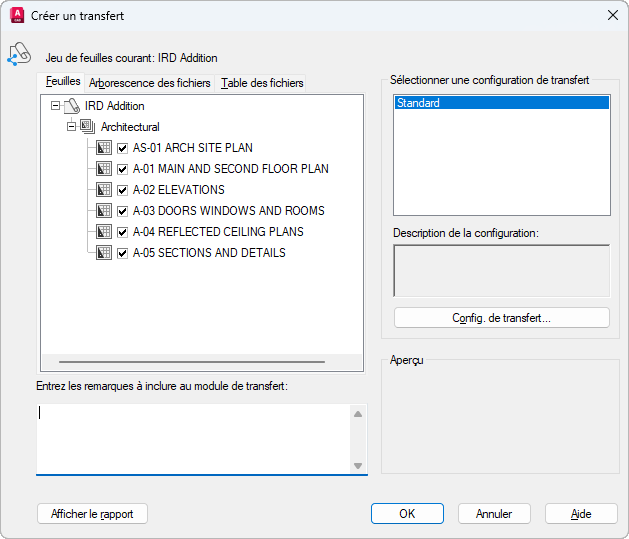Collapse the Architectural subset node

(71, 127)
